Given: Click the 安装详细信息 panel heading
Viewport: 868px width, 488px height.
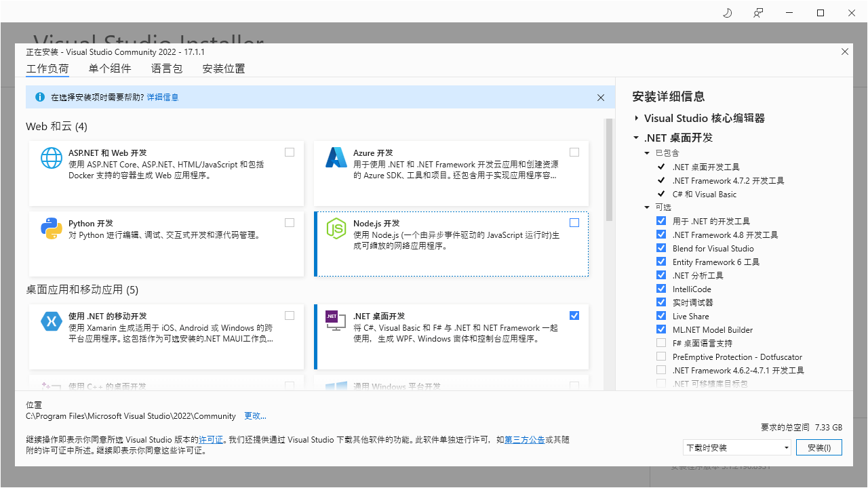Looking at the screenshot, I should tap(668, 96).
